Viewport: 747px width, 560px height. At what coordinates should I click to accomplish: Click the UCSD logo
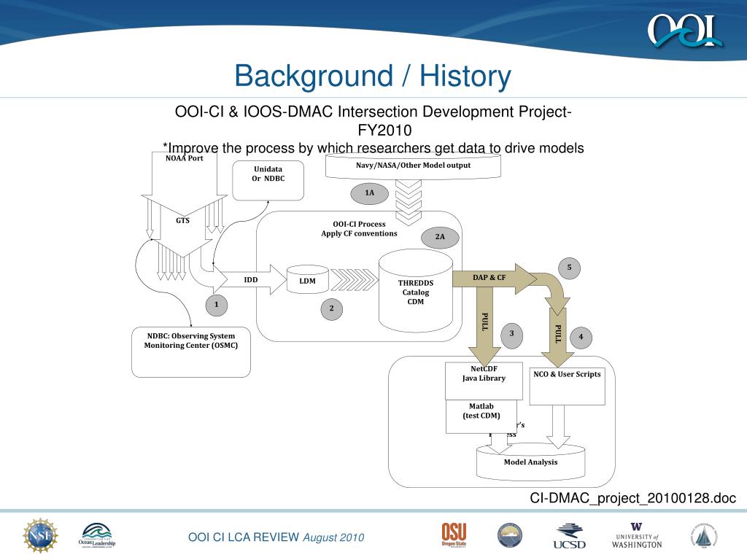click(569, 536)
